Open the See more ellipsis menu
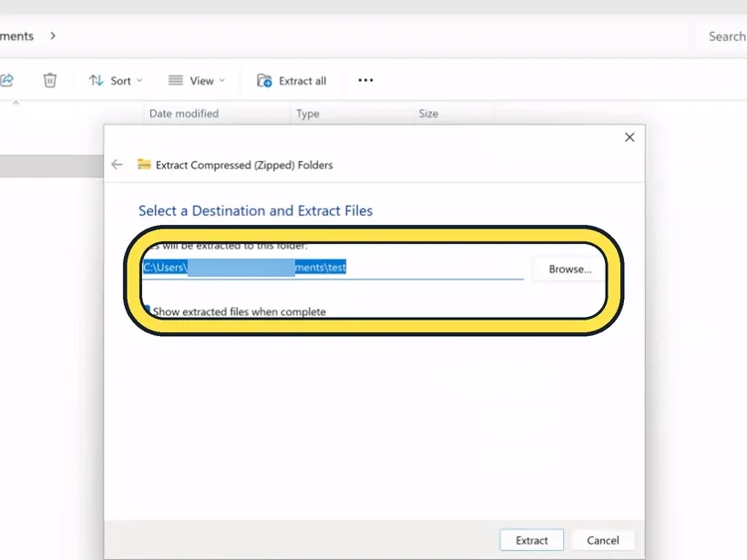 coord(365,80)
